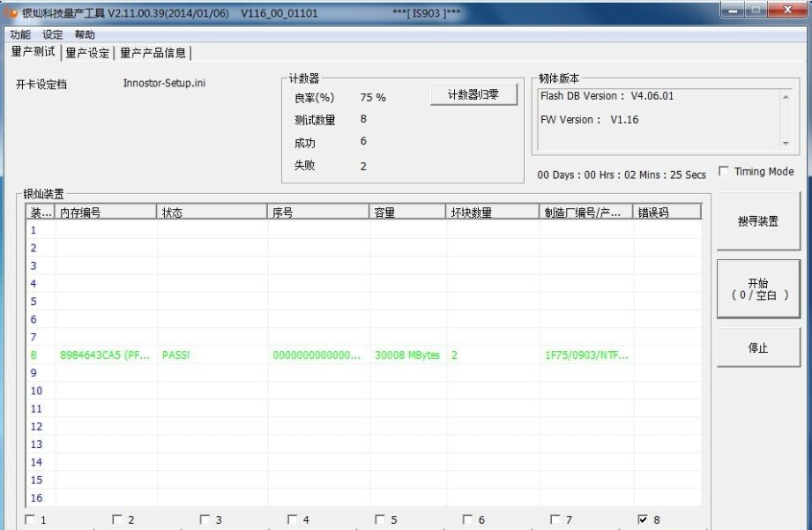Open the 帮助 menu
Screen dimensions: 812x530
click(x=85, y=34)
